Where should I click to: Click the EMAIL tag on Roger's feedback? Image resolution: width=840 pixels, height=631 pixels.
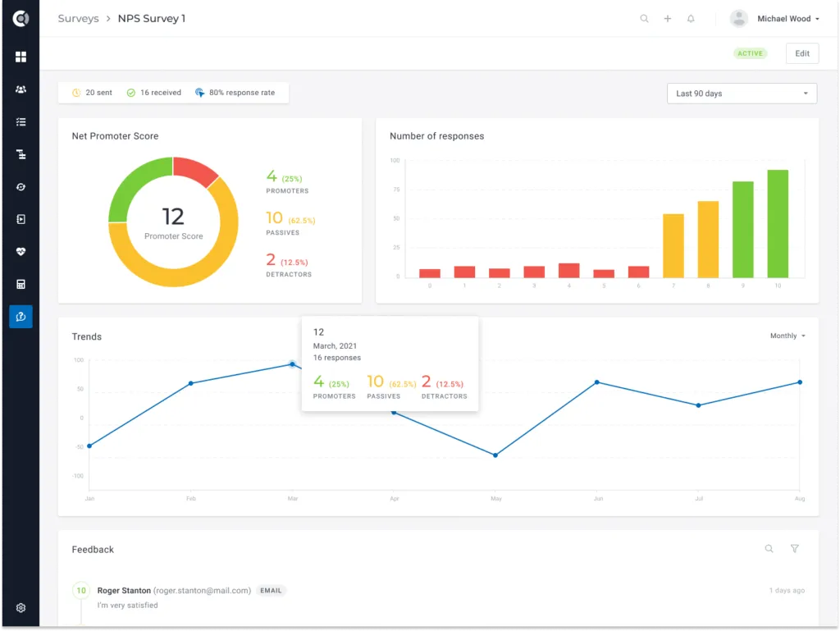(271, 590)
